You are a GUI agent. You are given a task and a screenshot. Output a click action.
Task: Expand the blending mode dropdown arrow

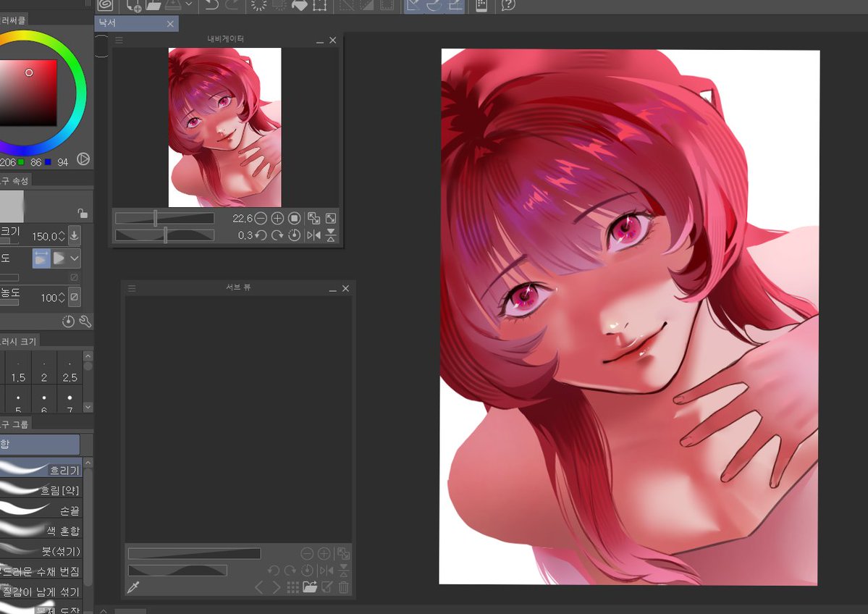[x=74, y=258]
